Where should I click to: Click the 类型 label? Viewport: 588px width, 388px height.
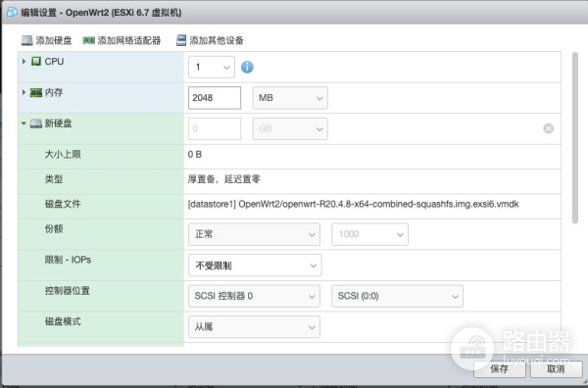click(x=54, y=179)
